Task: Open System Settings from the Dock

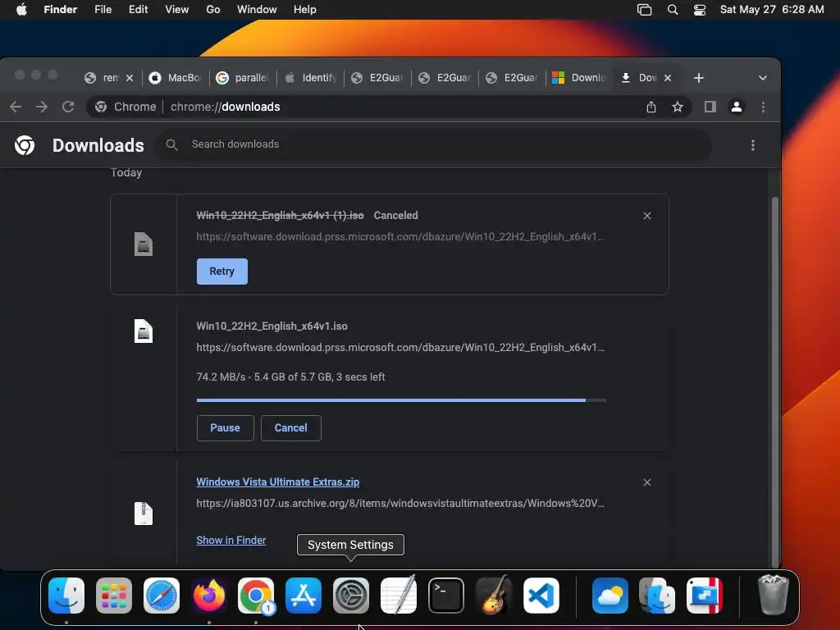Action: [351, 596]
